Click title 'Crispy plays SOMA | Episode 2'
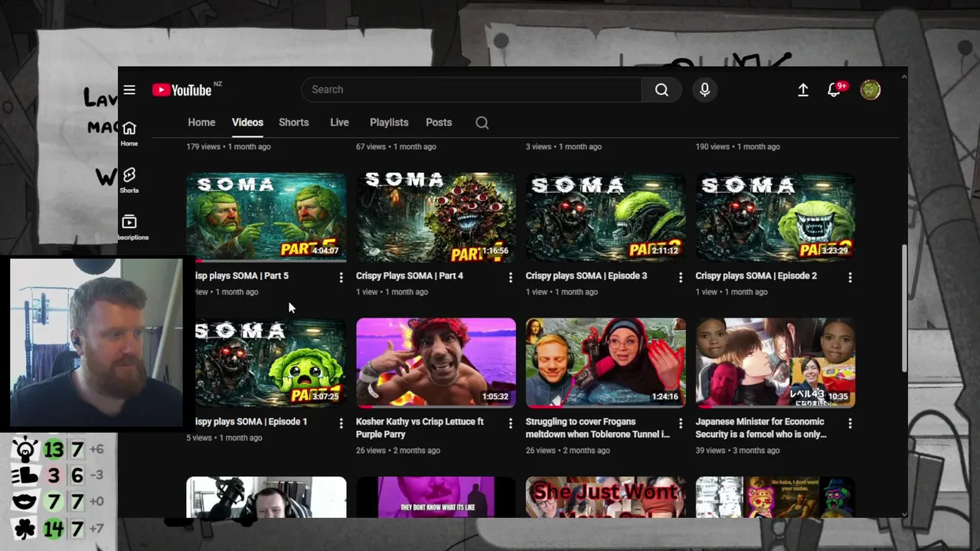The width and height of the screenshot is (980, 551). coord(756,275)
